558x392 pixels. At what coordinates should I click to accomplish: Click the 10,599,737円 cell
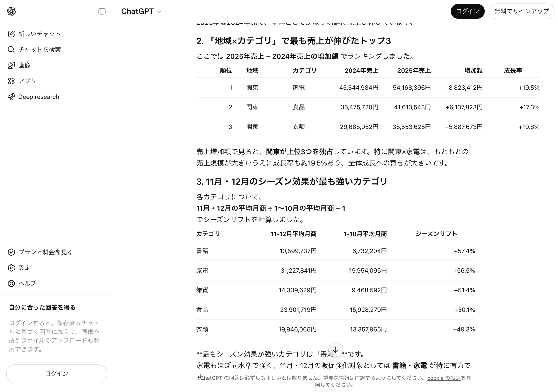click(x=298, y=251)
